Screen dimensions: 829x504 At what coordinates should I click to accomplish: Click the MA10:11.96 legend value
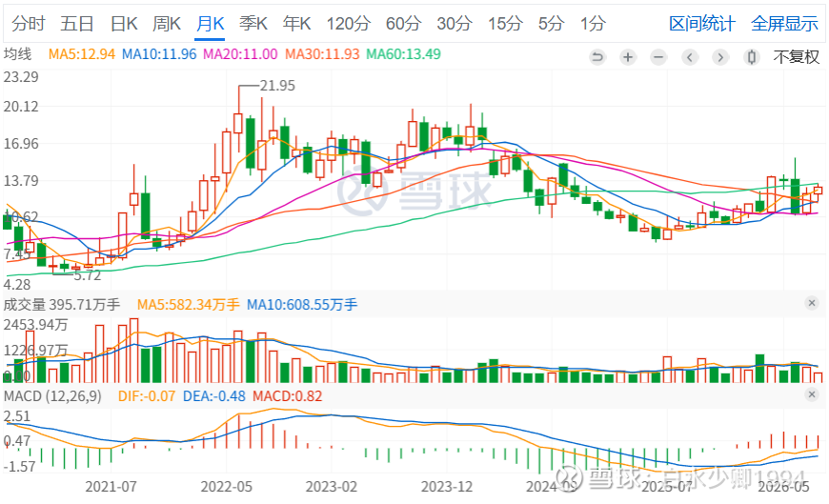point(159,54)
